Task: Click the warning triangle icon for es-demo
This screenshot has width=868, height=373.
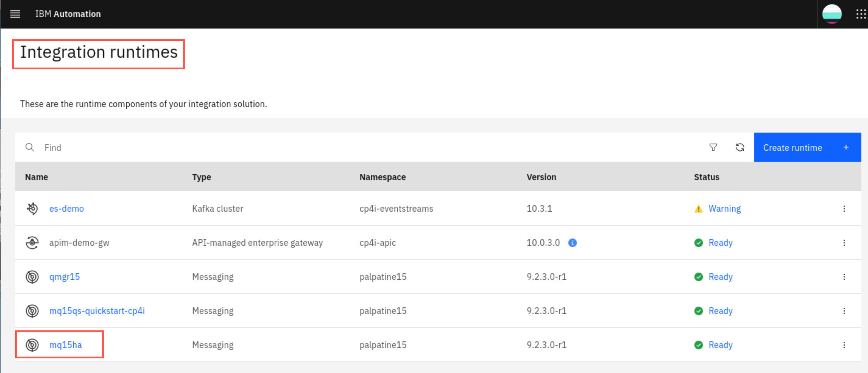Action: tap(698, 209)
